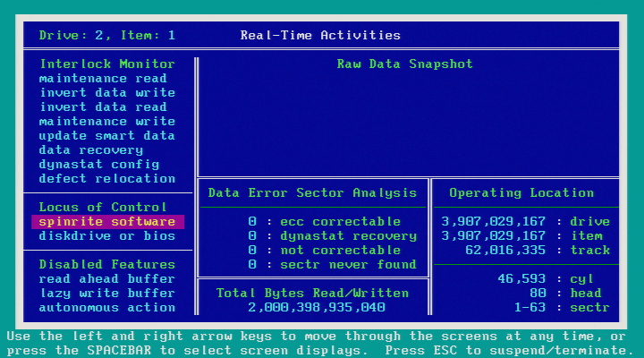Click 'Data Error Sector Analysis' heading
This screenshot has width=644, height=358.
pos(312,193)
